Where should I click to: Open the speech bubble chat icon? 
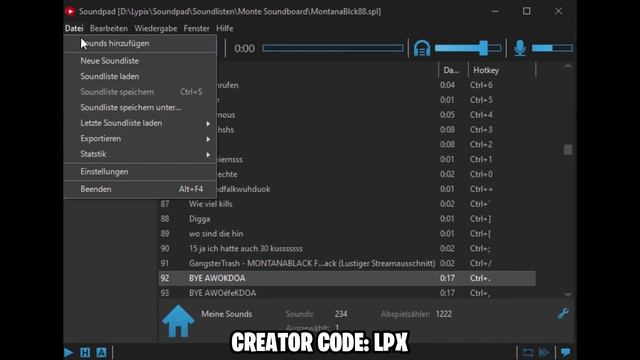[x=566, y=353]
